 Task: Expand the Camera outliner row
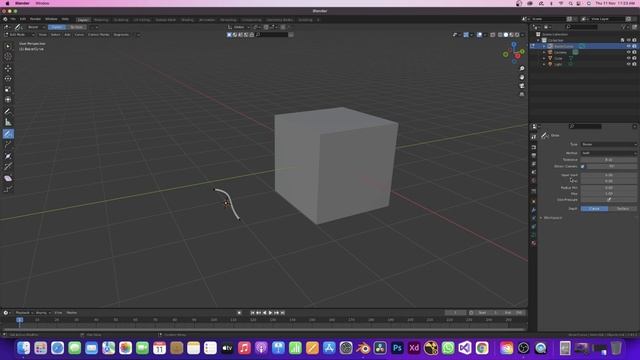click(x=544, y=52)
